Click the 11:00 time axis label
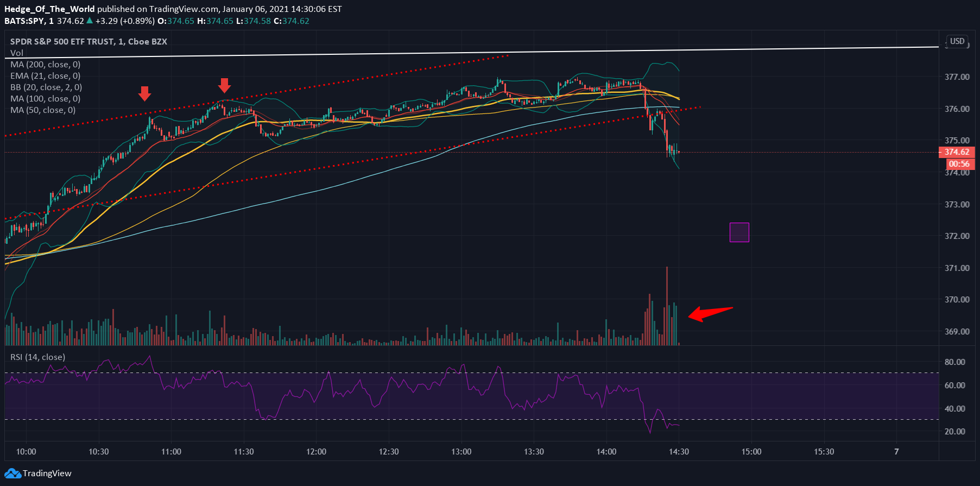The image size is (980, 486). coord(171,452)
